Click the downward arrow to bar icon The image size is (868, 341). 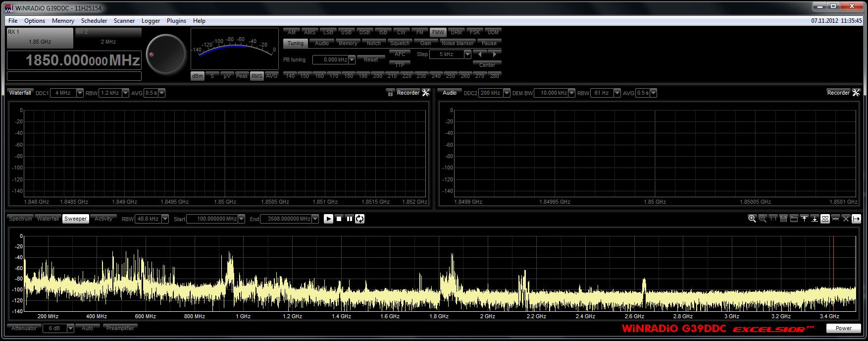tap(815, 219)
